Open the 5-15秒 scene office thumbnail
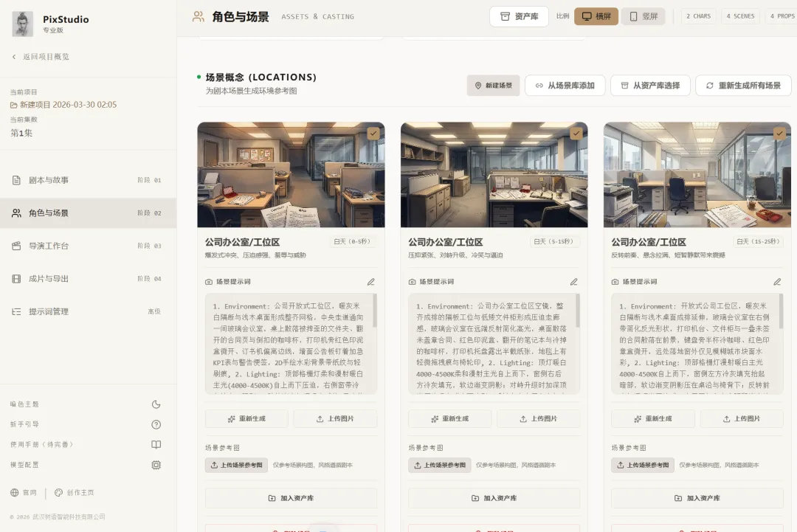 point(494,174)
